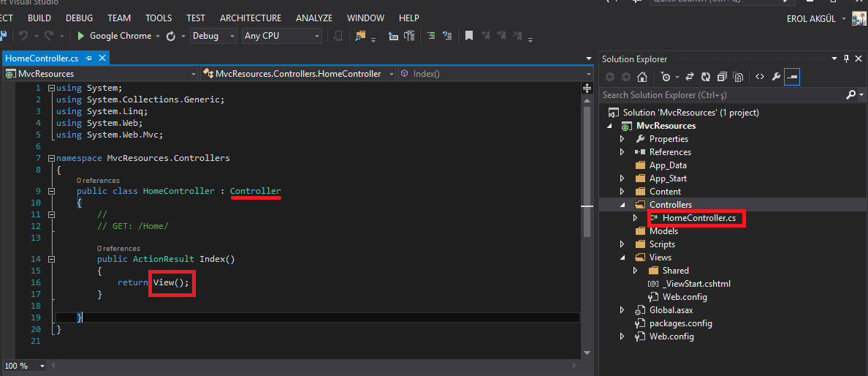Click Sync with Active Document icon
This screenshot has height=376, width=868.
(690, 77)
